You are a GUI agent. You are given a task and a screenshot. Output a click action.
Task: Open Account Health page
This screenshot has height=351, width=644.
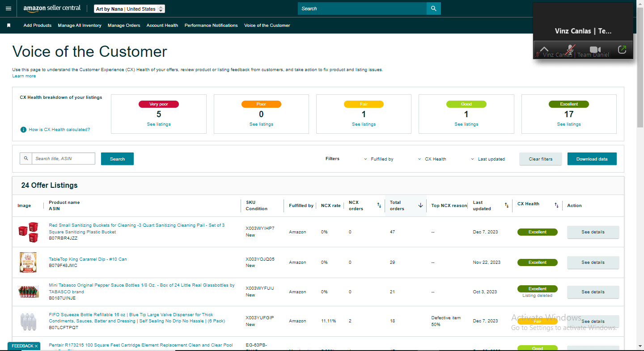162,25
